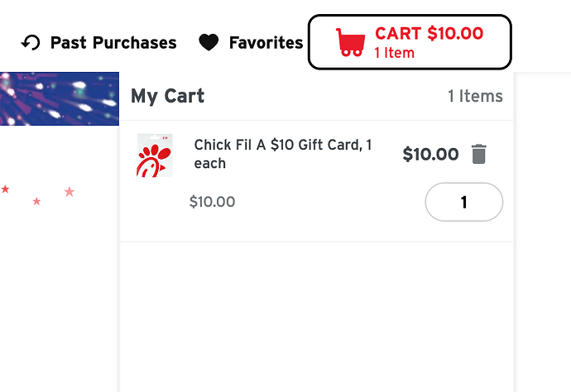Click the My Cart heading
This screenshot has height=392, width=571.
coord(167,96)
